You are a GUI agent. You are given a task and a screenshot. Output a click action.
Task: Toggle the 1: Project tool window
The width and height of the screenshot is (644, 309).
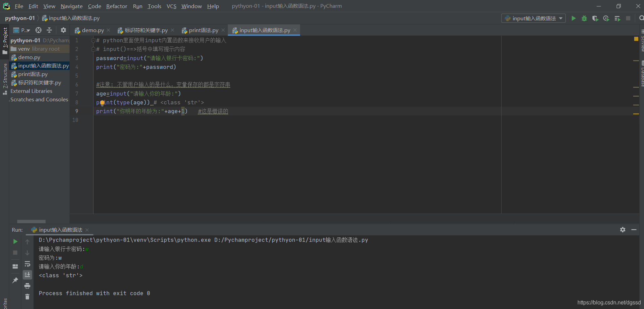[x=5, y=41]
